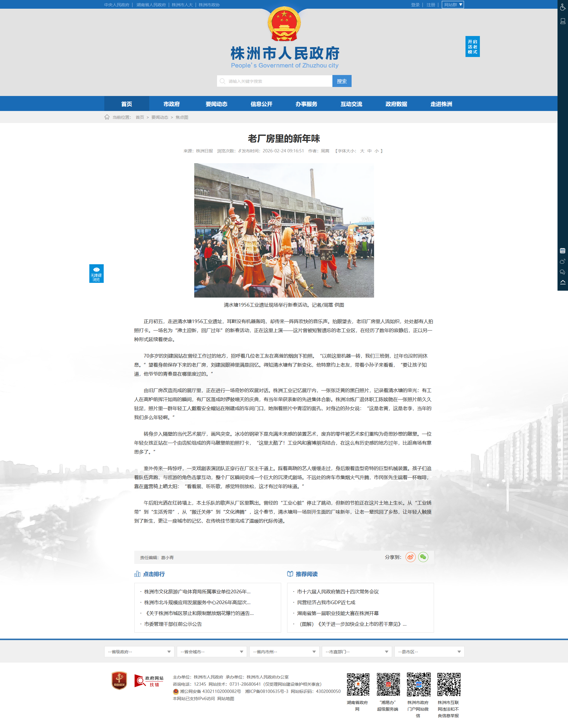This screenshot has width=568, height=728.
Task: Click the computer monitor icon in right sidebar
Action: click(563, 21)
